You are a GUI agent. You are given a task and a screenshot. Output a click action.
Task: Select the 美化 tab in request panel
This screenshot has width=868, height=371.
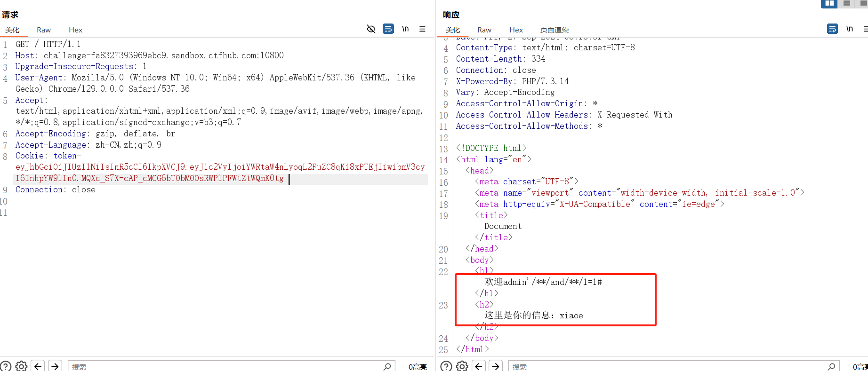pos(12,30)
